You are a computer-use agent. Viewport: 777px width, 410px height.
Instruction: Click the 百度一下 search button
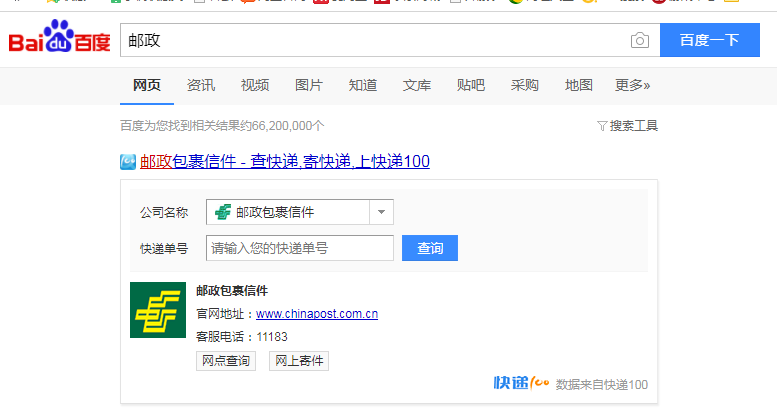(x=710, y=40)
